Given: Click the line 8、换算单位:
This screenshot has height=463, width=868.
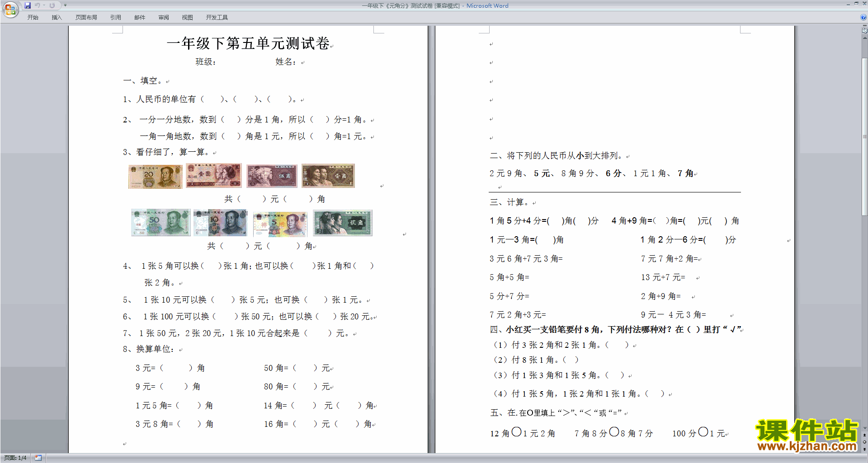Looking at the screenshot, I should click(149, 349).
